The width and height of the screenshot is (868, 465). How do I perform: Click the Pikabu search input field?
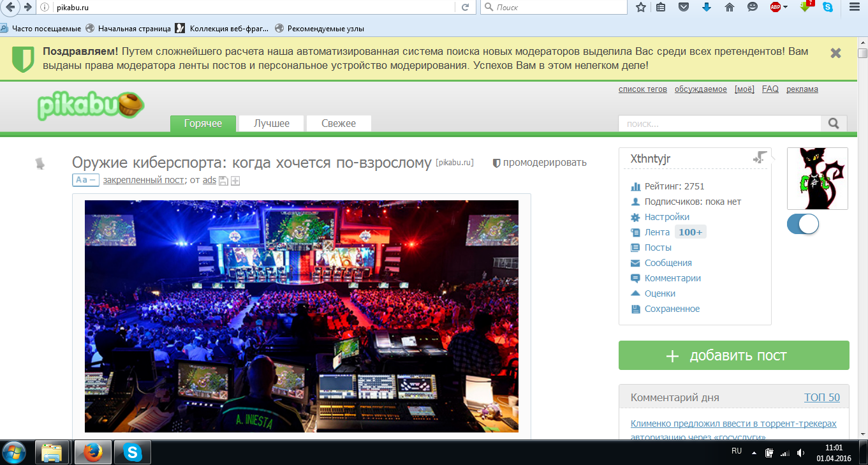pos(719,124)
